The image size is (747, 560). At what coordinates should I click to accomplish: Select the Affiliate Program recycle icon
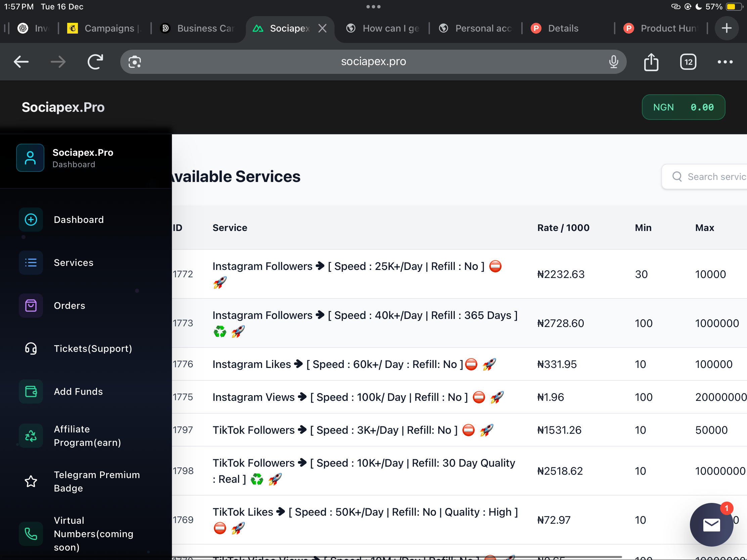pyautogui.click(x=31, y=435)
